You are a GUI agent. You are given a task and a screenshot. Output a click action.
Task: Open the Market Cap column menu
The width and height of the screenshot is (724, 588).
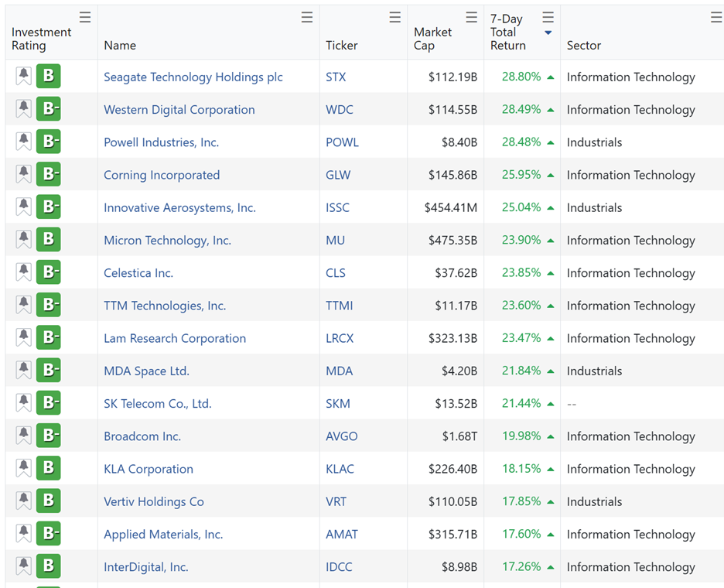click(x=471, y=18)
